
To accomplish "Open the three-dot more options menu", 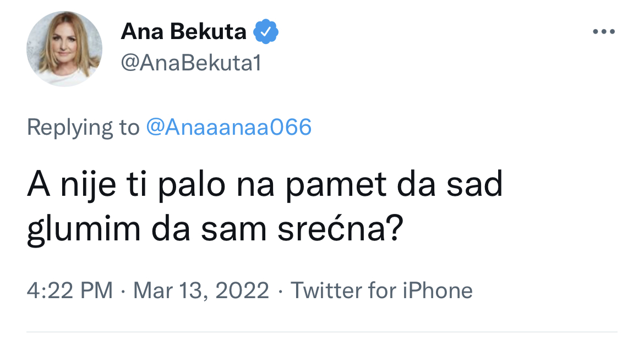I will (x=604, y=31).
